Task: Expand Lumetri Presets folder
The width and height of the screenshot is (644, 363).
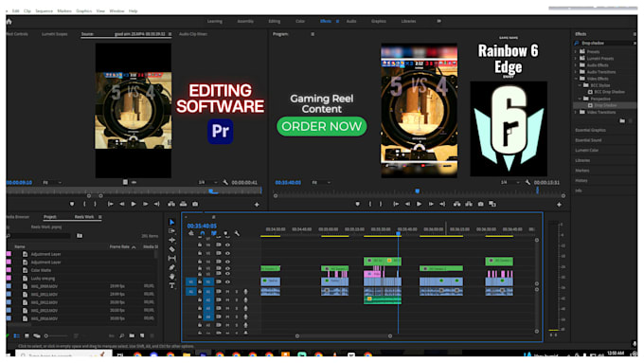Action: [576, 59]
